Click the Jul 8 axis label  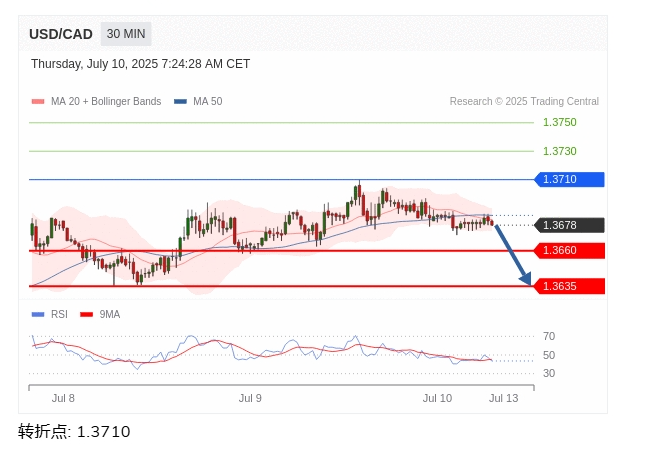(63, 398)
